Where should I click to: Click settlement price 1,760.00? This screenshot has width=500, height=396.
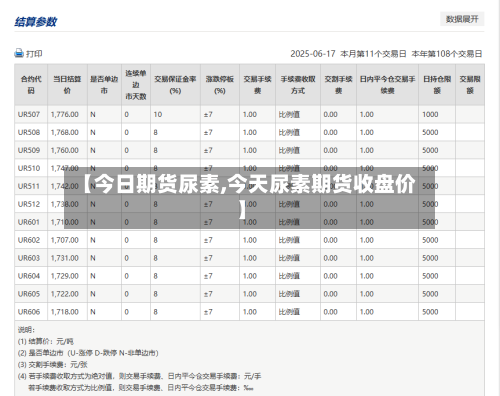pyautogui.click(x=65, y=150)
